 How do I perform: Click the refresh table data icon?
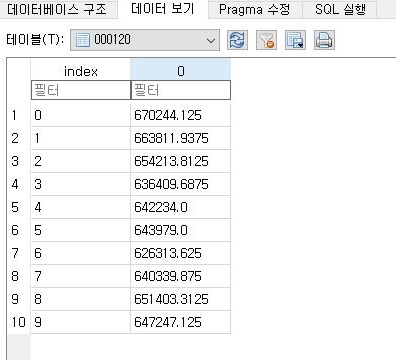tap(237, 40)
